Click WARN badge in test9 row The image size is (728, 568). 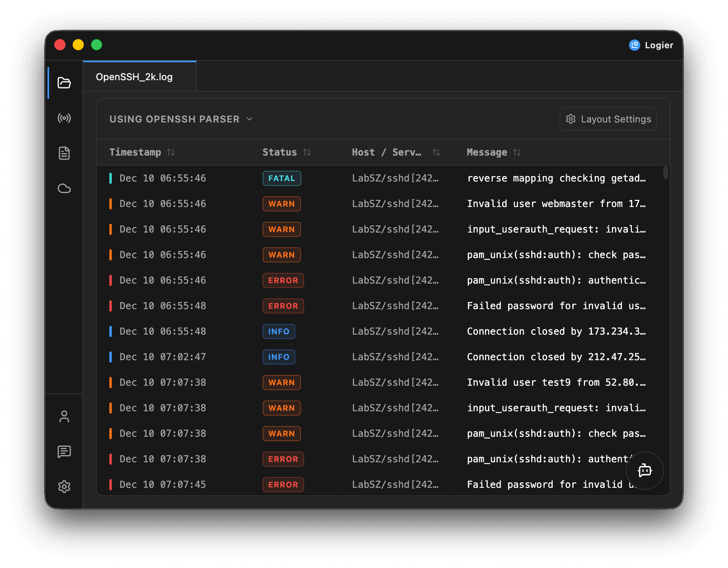(281, 383)
